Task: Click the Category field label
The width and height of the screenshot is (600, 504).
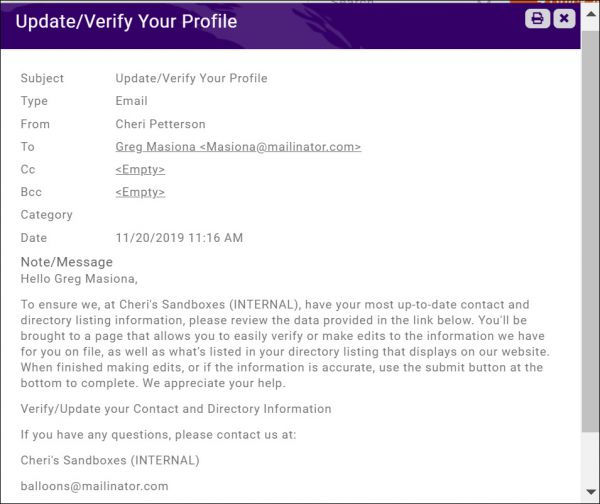Action: [47, 215]
